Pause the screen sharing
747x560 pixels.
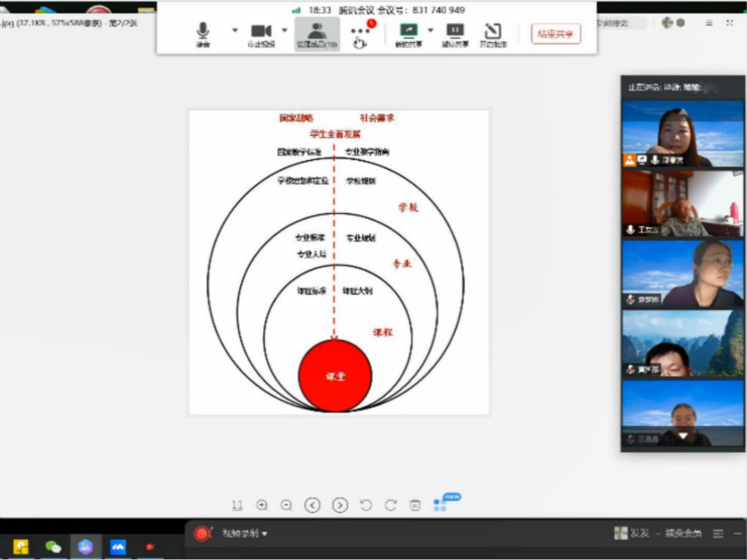tap(455, 33)
